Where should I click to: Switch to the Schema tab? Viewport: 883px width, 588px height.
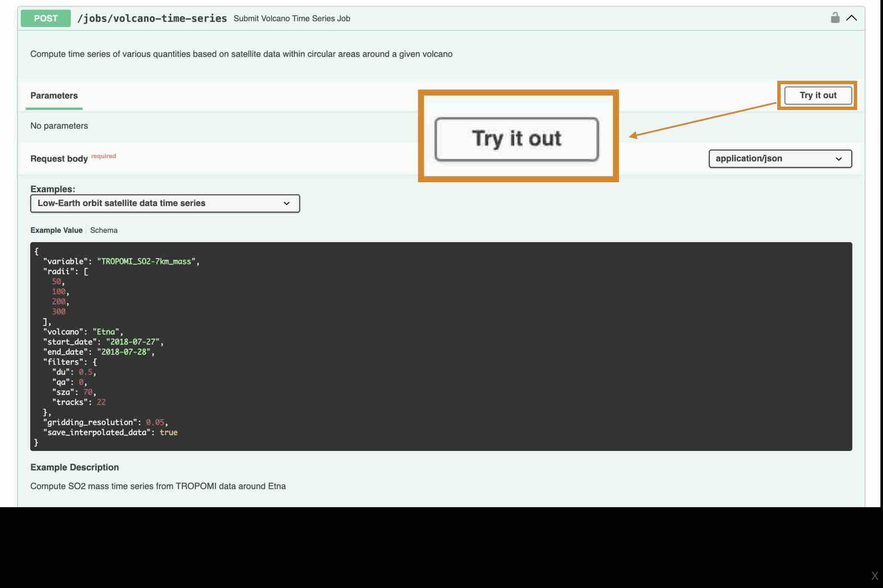pyautogui.click(x=104, y=230)
